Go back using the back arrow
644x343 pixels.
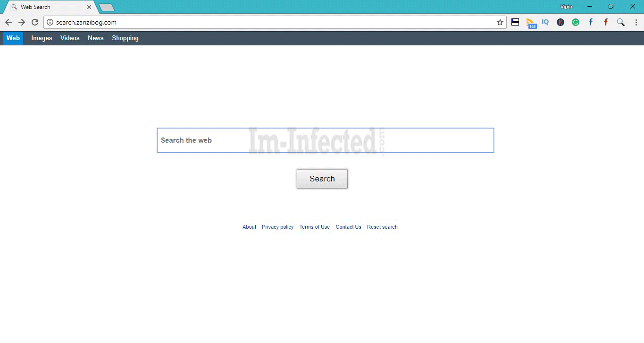[8, 22]
